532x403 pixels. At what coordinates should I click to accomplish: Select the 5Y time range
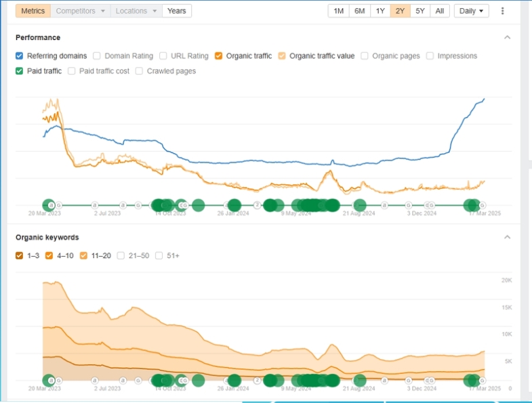coord(420,11)
